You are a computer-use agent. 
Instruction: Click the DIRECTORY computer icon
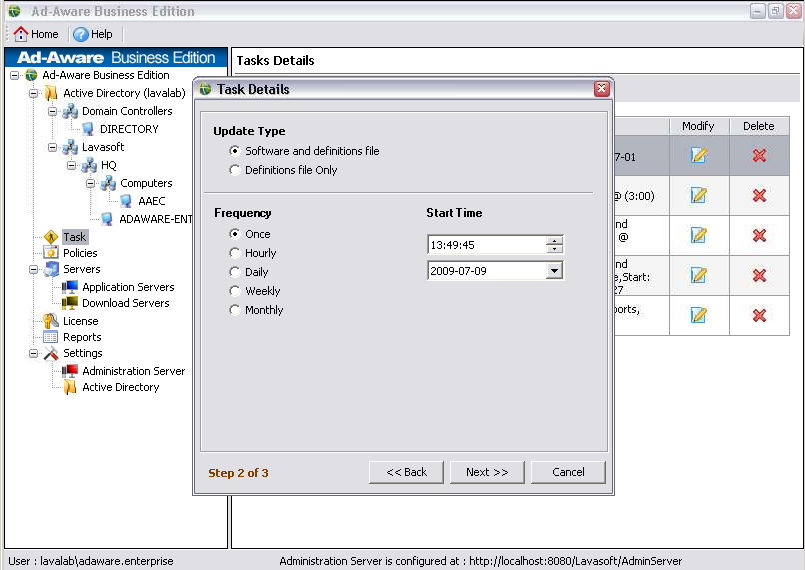(88, 129)
